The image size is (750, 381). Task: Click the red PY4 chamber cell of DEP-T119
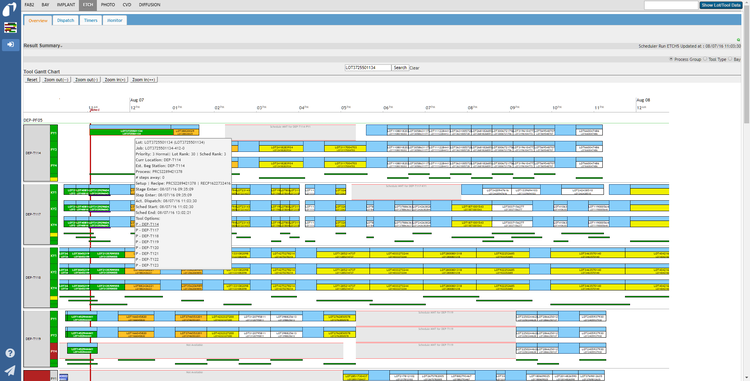54,351
